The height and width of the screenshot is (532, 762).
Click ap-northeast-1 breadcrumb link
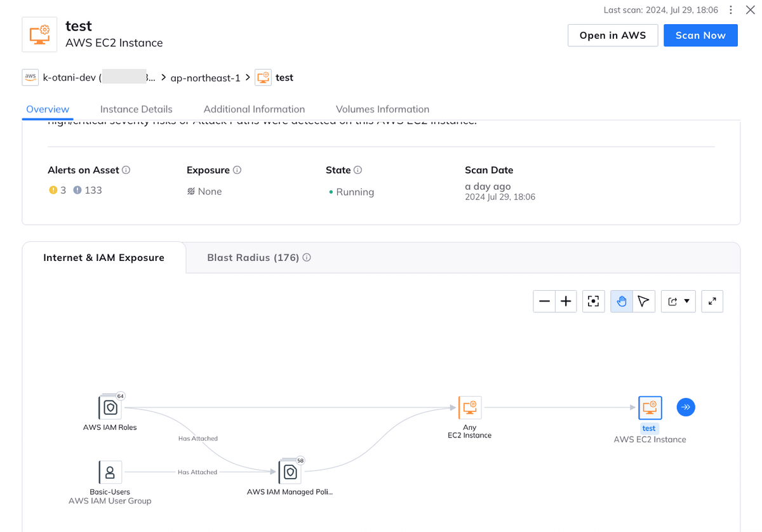point(205,77)
